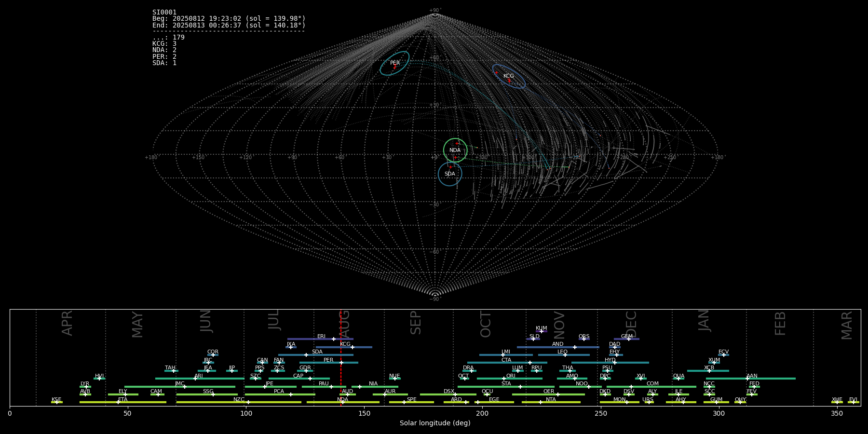Click the CAP shower bar in timeline
Viewport: 868px width, 434px height.
pyautogui.click(x=299, y=379)
